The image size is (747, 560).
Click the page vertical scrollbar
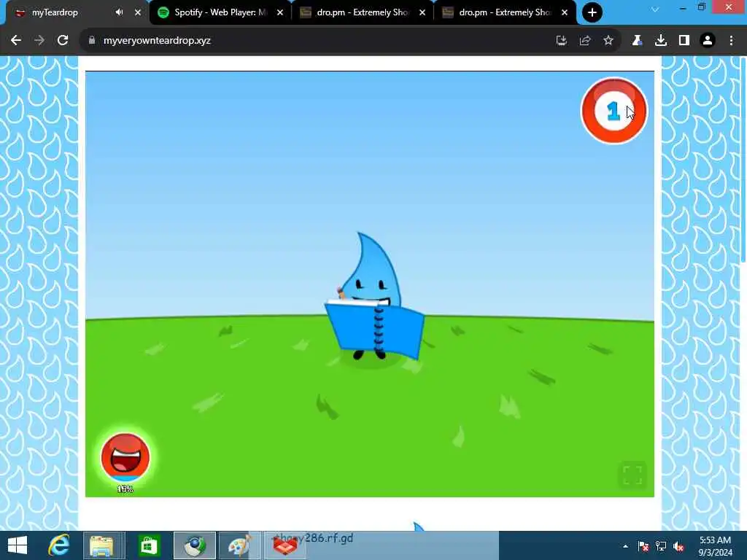tap(743, 160)
